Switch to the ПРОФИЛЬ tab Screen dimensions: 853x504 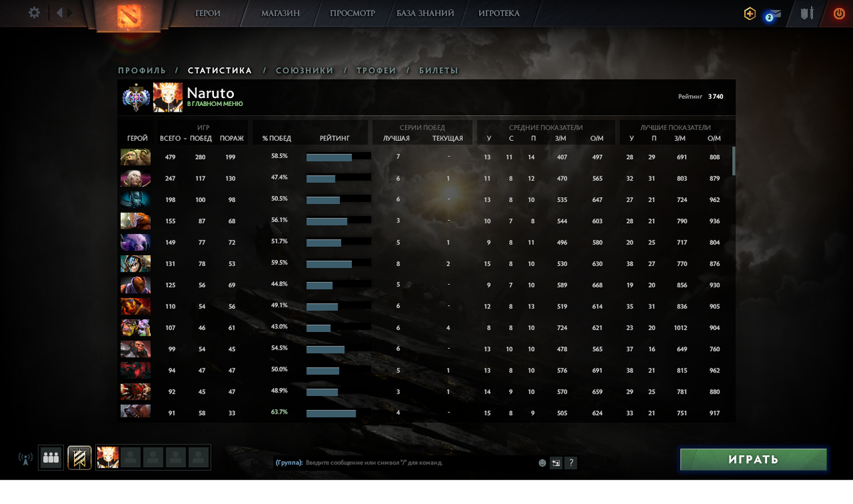pyautogui.click(x=141, y=70)
